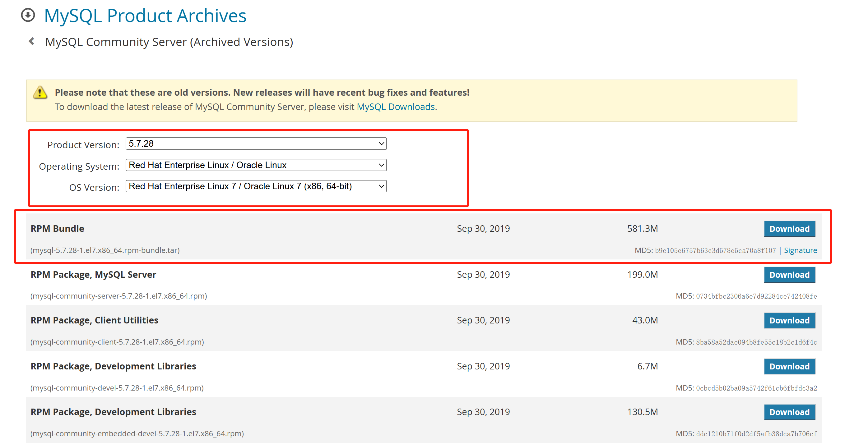Image resolution: width=868 pixels, height=444 pixels.
Task: Click the back chevron beside MySQL Community Server
Action: (x=32, y=41)
